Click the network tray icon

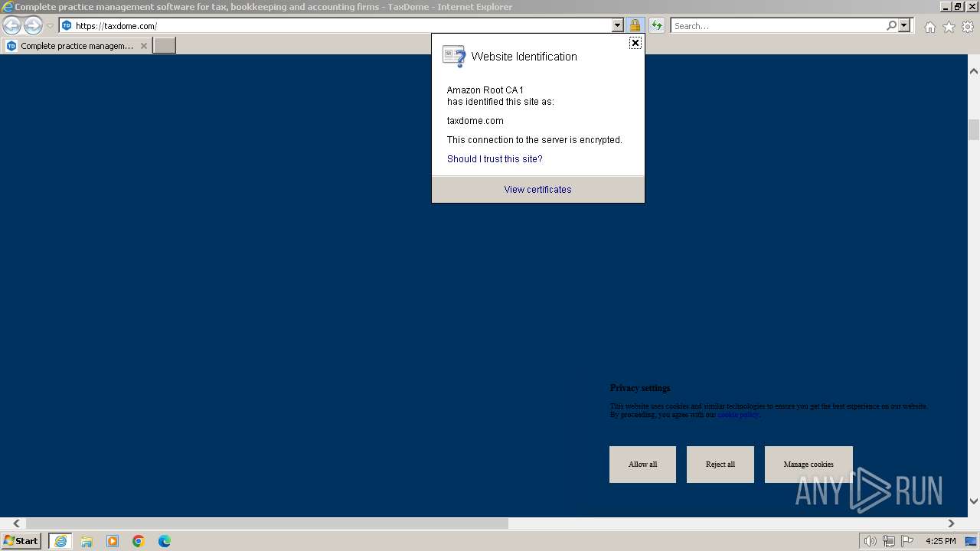click(889, 541)
